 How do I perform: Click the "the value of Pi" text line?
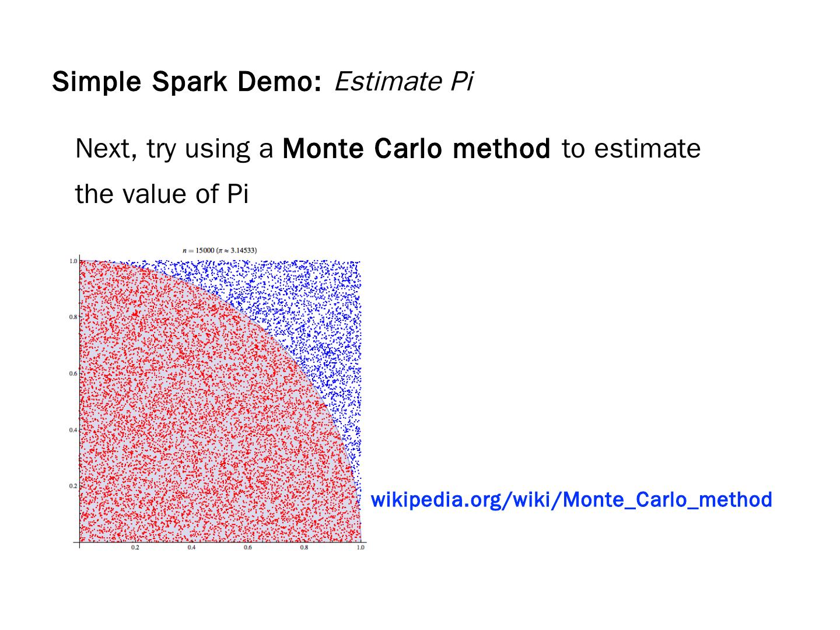click(162, 194)
